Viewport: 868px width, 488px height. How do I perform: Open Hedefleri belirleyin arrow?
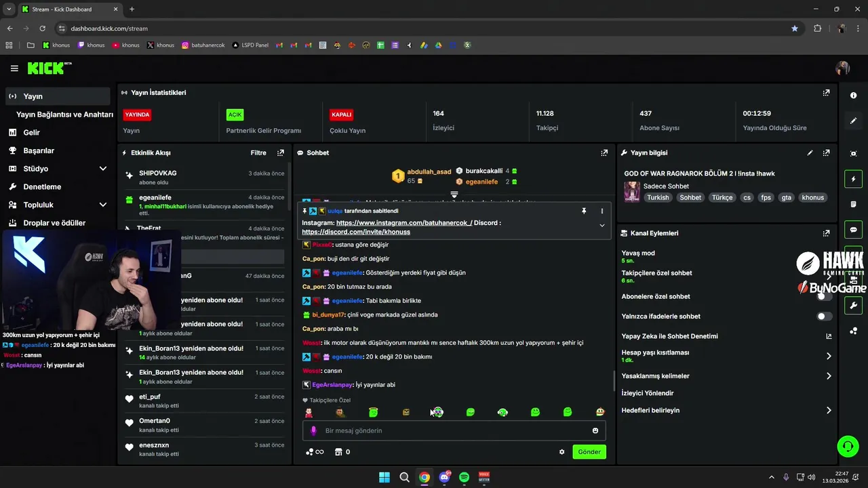[829, 410]
